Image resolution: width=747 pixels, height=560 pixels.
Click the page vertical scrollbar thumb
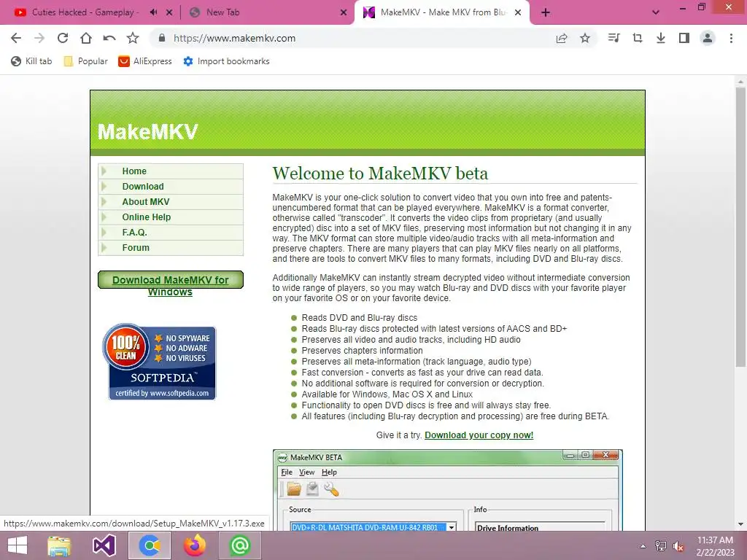pos(740,226)
